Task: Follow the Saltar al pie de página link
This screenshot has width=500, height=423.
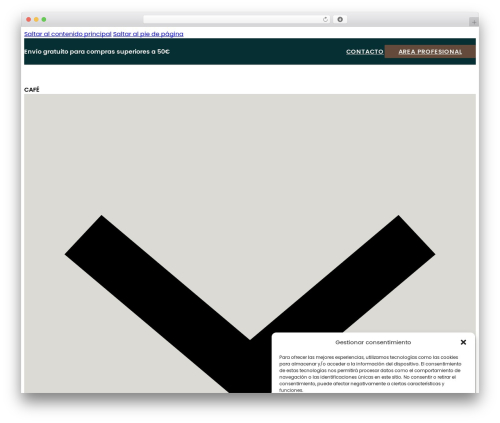Action: pyautogui.click(x=148, y=34)
